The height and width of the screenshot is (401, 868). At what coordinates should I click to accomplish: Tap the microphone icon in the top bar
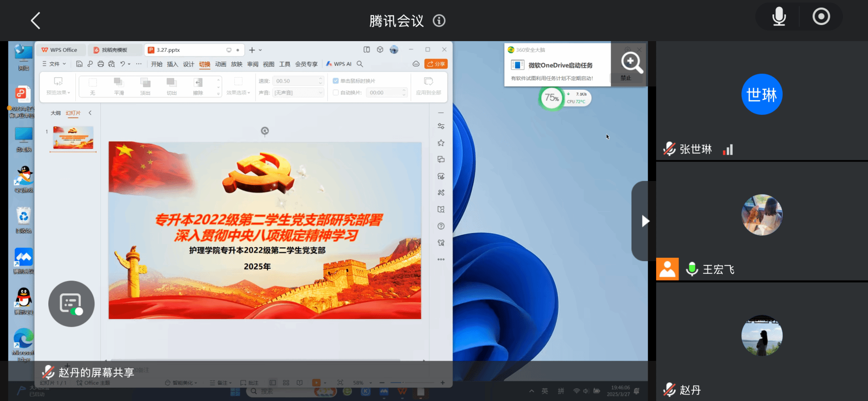tap(779, 17)
